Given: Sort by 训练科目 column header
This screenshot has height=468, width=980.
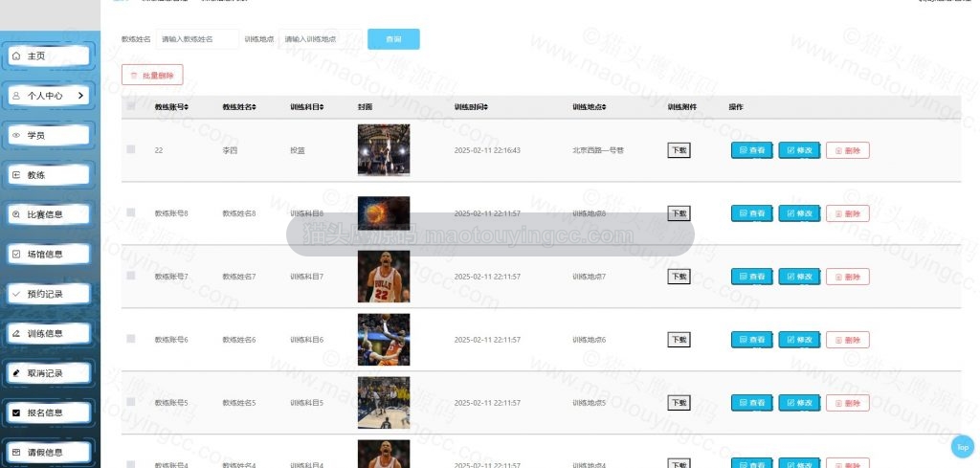Looking at the screenshot, I should point(307,107).
